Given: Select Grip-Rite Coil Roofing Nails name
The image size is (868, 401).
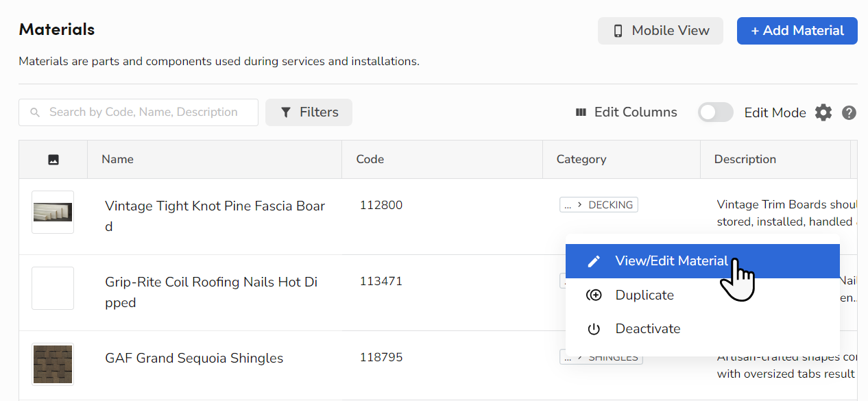Looking at the screenshot, I should pos(211,292).
